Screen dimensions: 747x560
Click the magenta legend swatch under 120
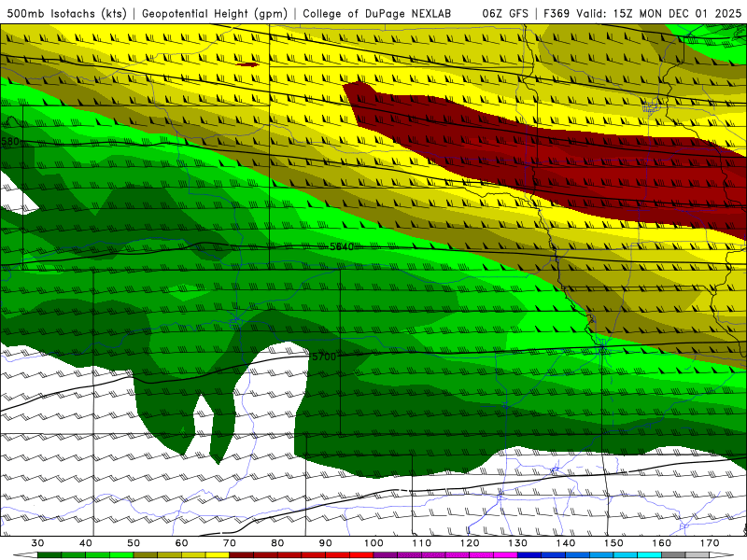pos(482,555)
